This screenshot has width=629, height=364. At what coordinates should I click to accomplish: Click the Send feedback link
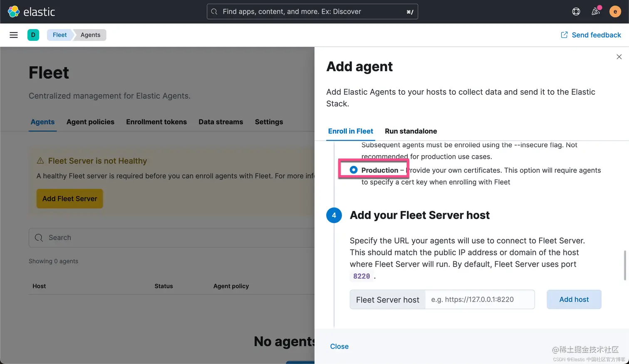pos(591,35)
